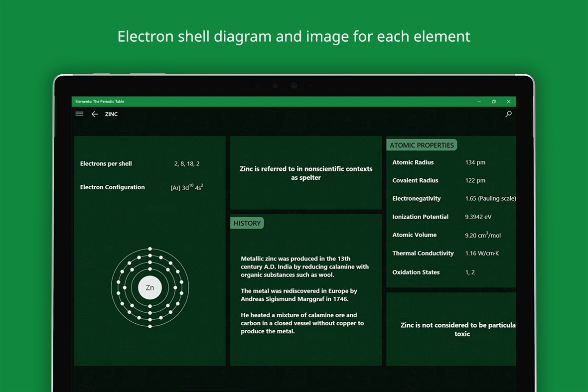The image size is (588, 392).
Task: Select the ATOMIC PROPERTIES header label
Action: (x=422, y=145)
